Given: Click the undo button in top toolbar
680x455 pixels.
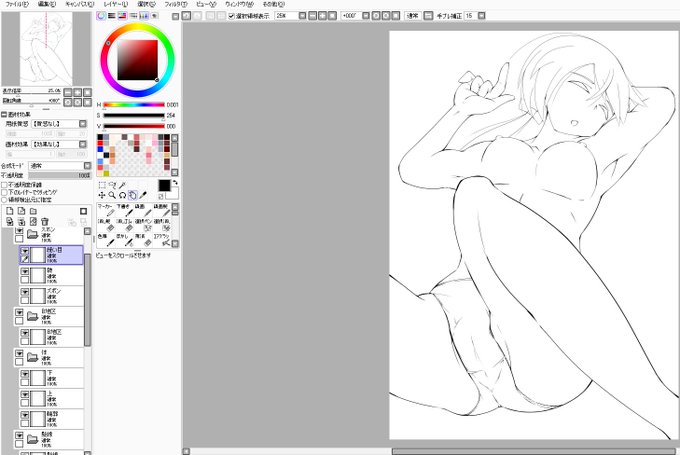Looking at the screenshot, I should (x=186, y=16).
